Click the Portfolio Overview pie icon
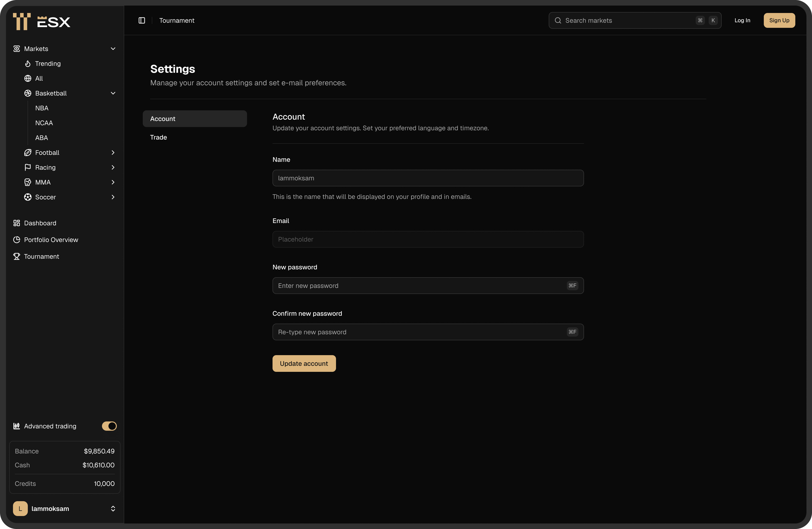This screenshot has height=529, width=812. 16,240
